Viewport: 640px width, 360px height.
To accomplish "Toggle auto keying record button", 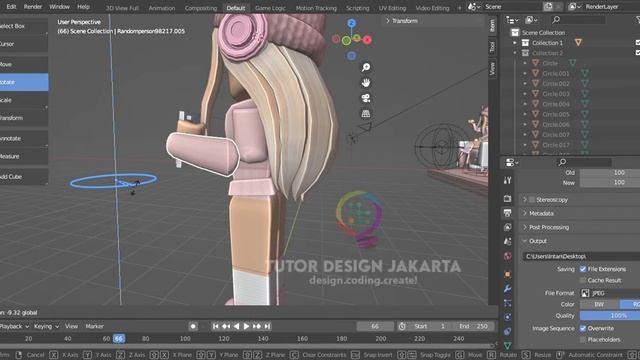I will coord(193,326).
